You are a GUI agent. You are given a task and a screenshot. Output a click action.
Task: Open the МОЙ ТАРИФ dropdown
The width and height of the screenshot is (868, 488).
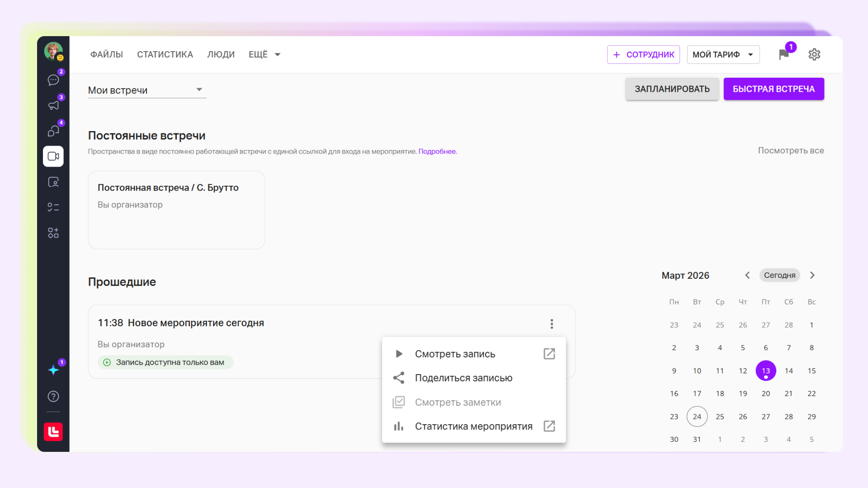[x=723, y=55]
